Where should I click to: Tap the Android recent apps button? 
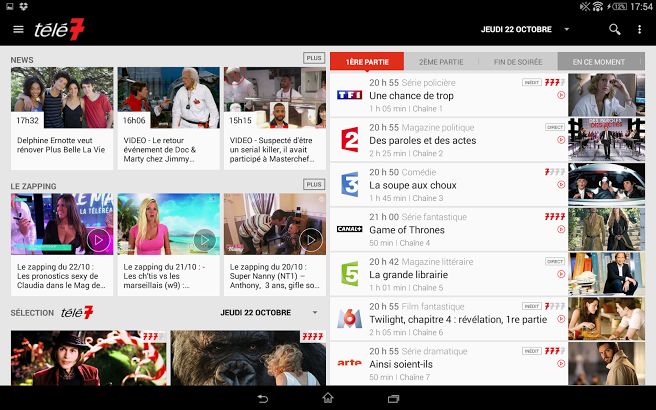coord(393,398)
